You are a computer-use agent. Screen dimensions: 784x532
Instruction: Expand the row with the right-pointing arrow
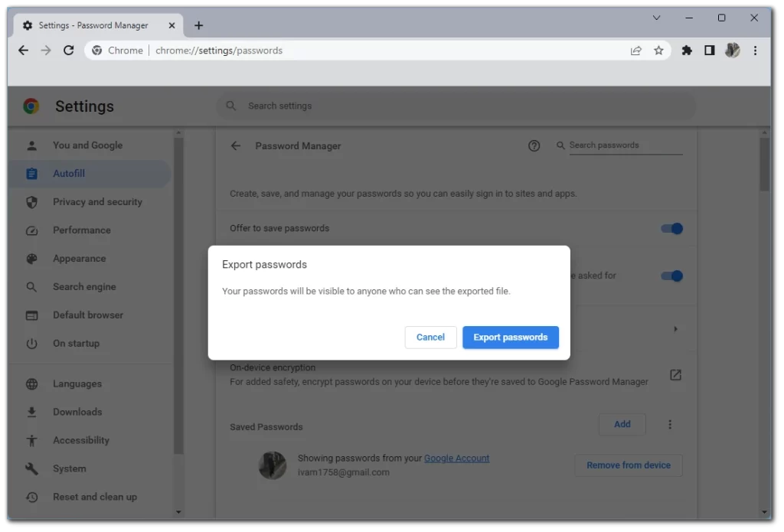pyautogui.click(x=675, y=329)
